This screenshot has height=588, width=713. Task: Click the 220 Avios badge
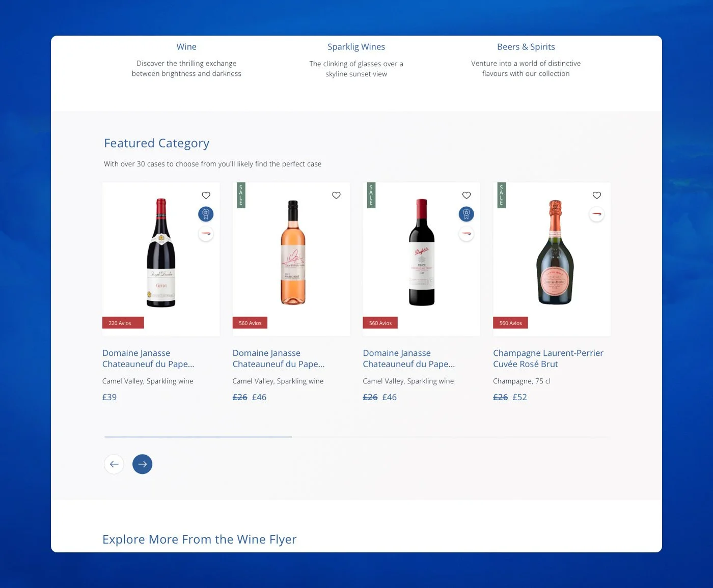pyautogui.click(x=123, y=323)
